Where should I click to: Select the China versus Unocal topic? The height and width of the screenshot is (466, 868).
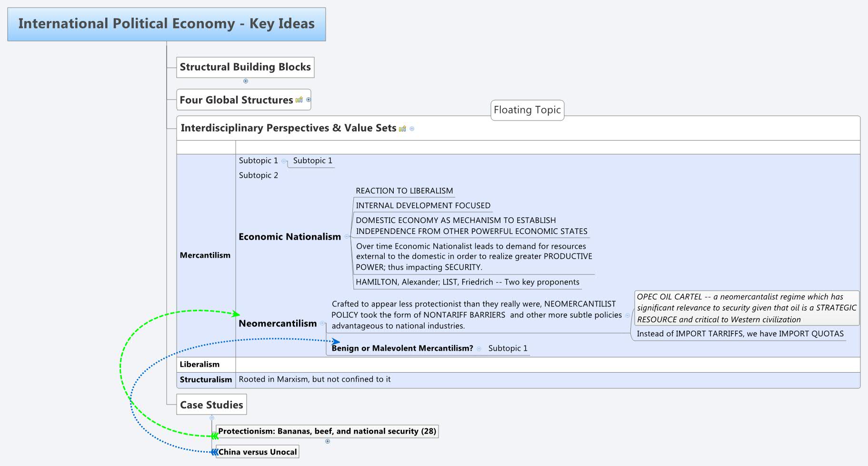[257, 452]
